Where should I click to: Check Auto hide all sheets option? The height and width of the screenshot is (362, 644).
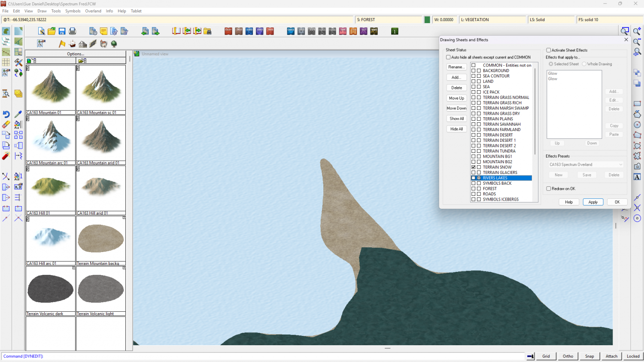[448, 57]
